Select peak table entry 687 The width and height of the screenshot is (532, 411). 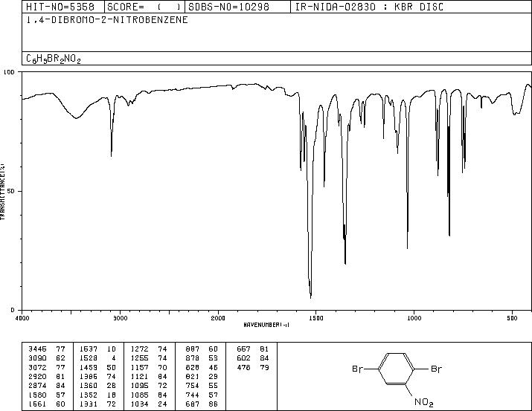pos(193,404)
